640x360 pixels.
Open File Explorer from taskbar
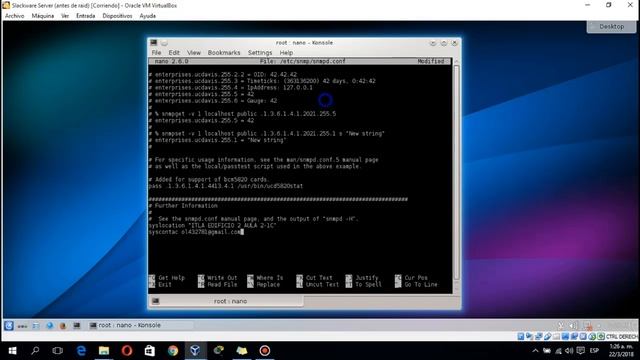pos(104,351)
